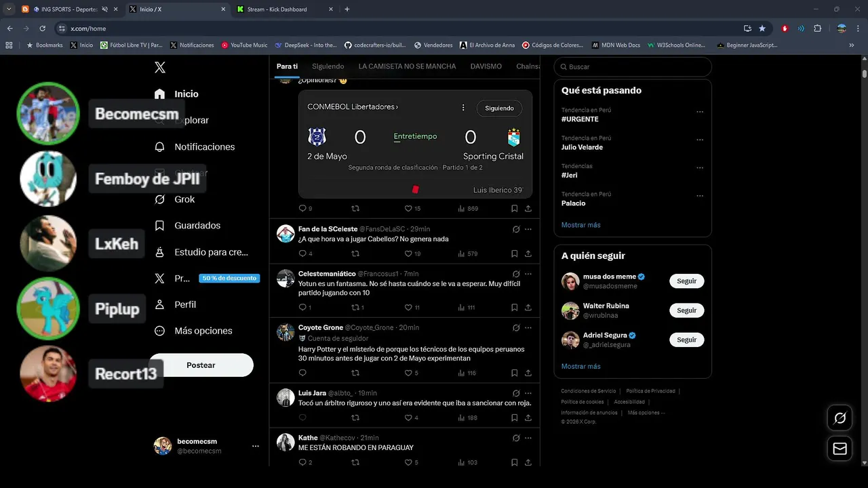
Task: Open more options on the CONMEBOL match card
Action: [463, 107]
